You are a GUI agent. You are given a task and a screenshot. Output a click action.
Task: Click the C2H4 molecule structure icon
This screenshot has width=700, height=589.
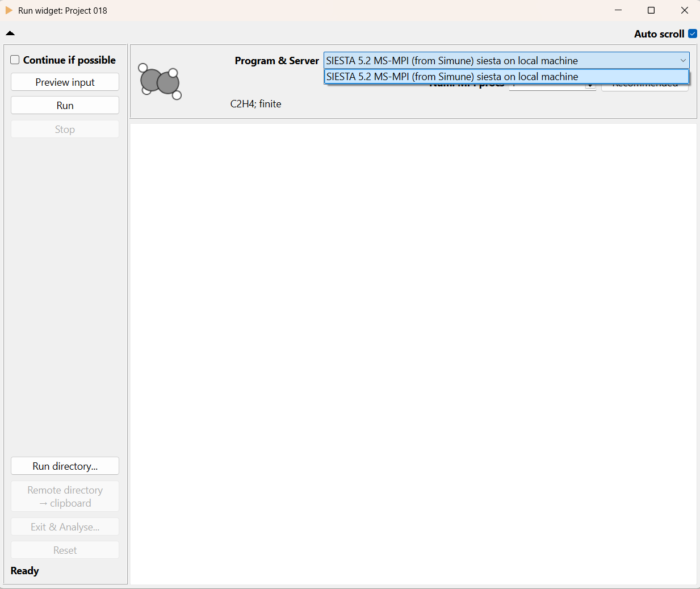[160, 81]
